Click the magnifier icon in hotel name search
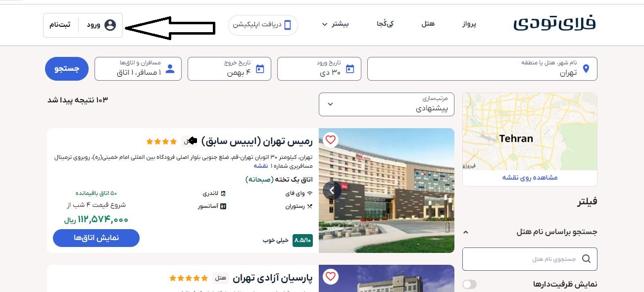The height and width of the screenshot is (292, 644). tap(586, 259)
